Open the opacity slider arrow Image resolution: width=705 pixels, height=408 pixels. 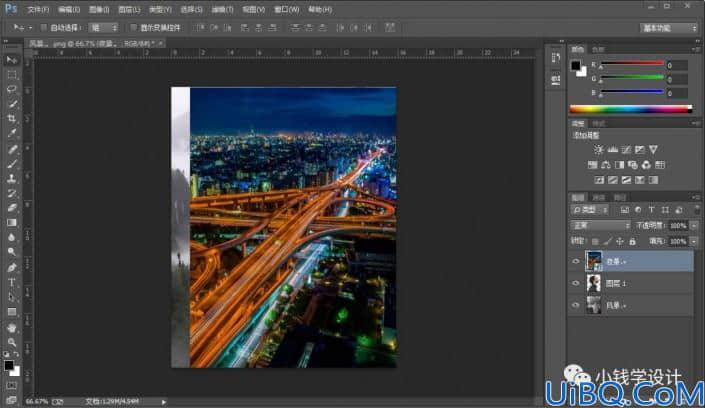coord(694,225)
